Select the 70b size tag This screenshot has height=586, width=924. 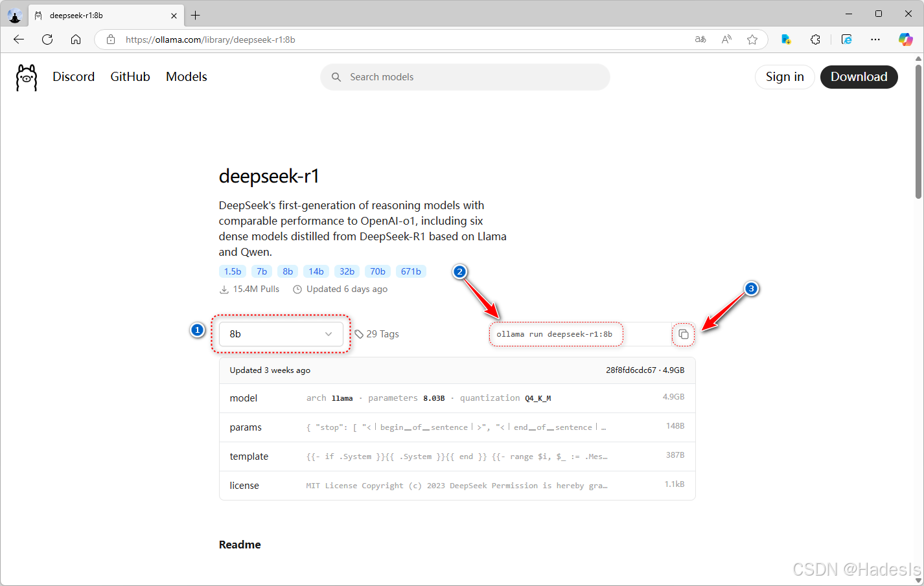pyautogui.click(x=378, y=271)
